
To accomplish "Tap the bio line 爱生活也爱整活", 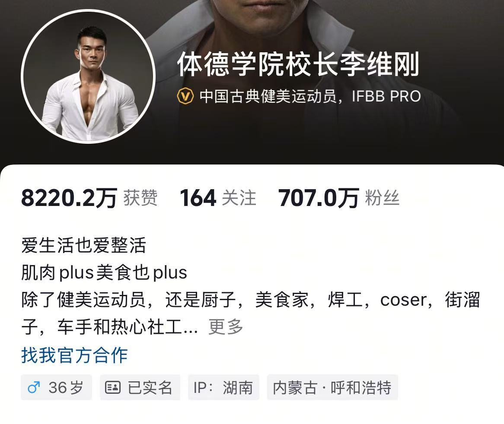I will pos(83,245).
